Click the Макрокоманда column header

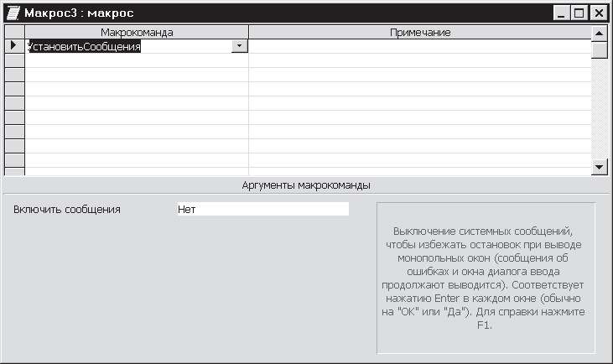tap(137, 32)
